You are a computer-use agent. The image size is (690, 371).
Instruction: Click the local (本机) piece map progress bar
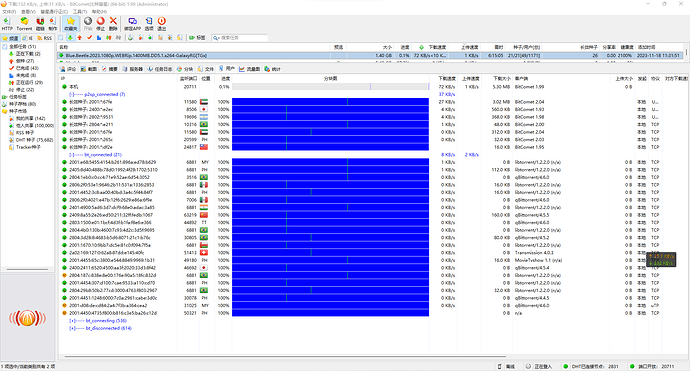[330, 87]
